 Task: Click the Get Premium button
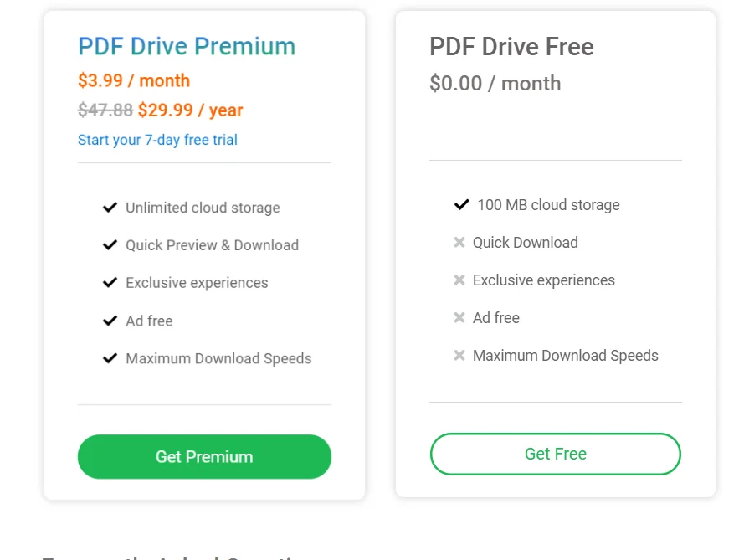coord(204,456)
